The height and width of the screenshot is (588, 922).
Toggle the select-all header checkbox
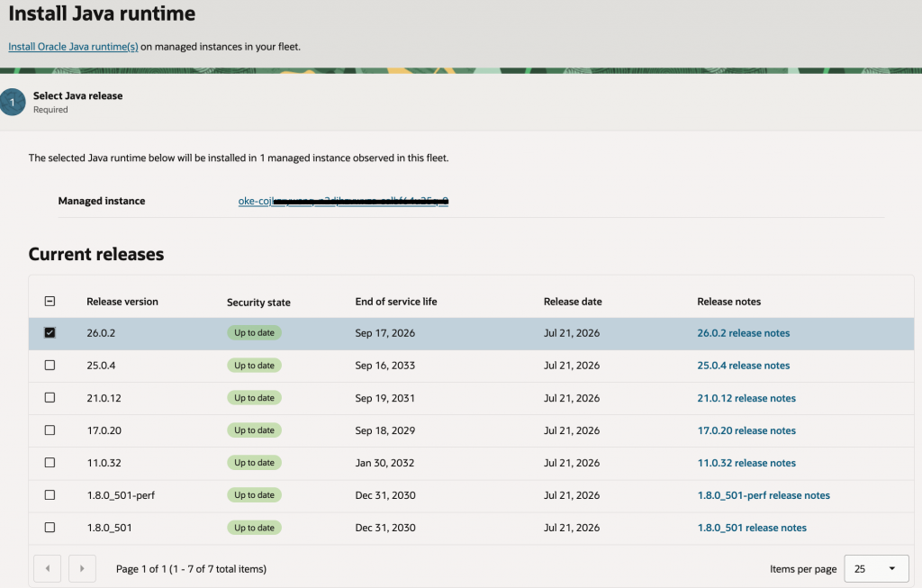pyautogui.click(x=50, y=301)
